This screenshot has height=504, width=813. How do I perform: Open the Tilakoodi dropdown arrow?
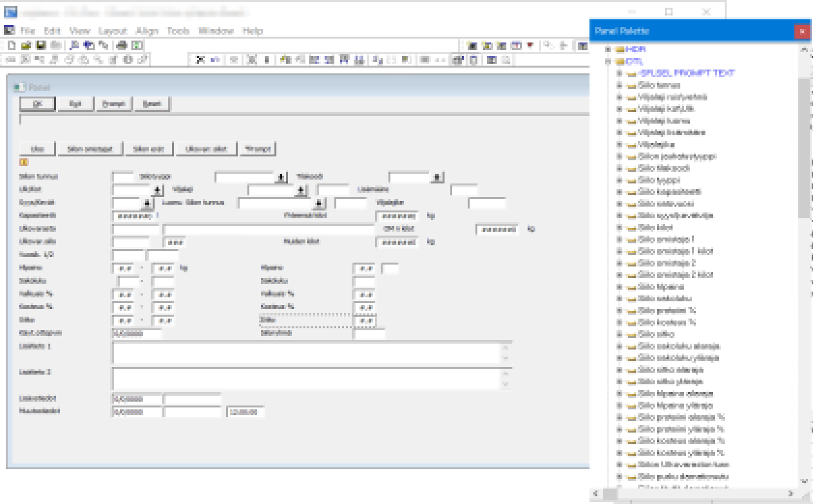(x=437, y=177)
